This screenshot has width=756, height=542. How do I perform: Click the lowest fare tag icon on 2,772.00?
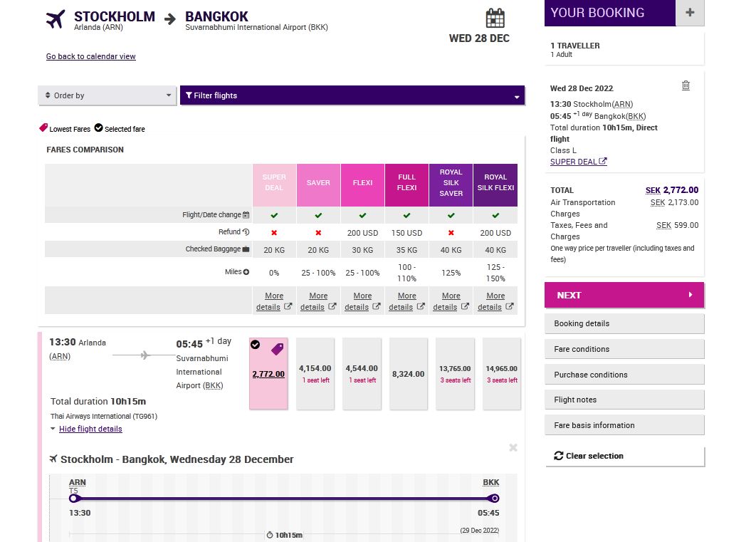(x=277, y=349)
